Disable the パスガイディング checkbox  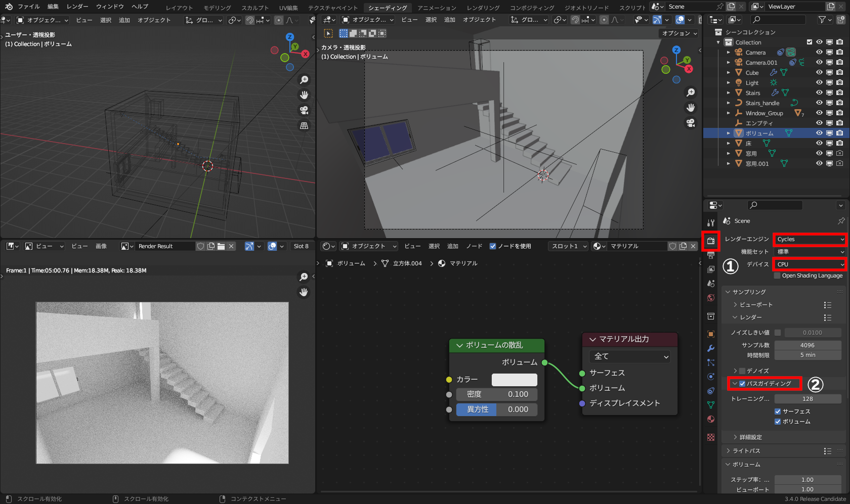[x=742, y=384]
